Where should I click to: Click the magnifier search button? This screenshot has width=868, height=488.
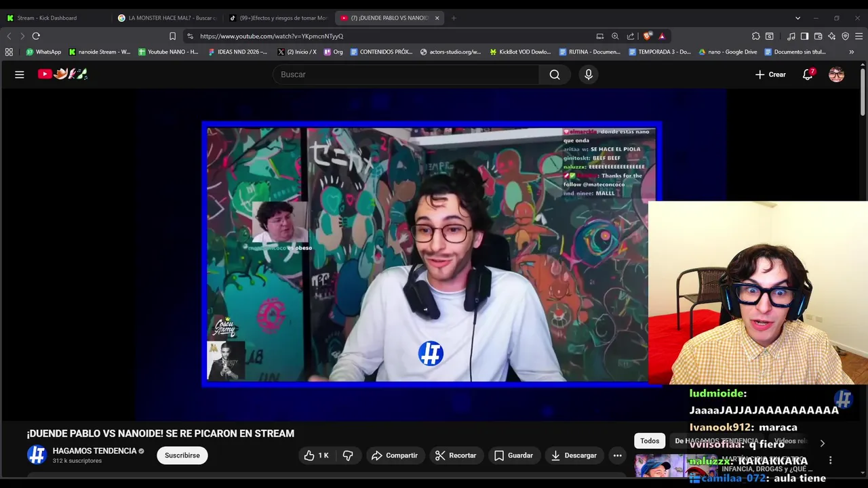coord(555,75)
